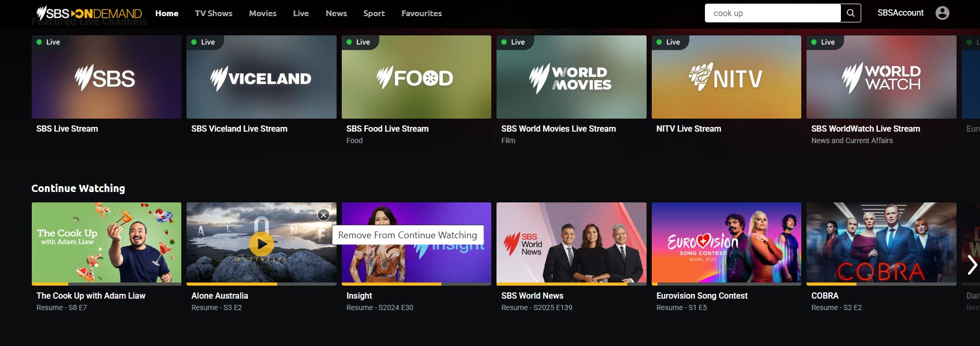980x346 pixels.
Task: Click 'Resume - S1 E5' text
Action: [x=681, y=307]
